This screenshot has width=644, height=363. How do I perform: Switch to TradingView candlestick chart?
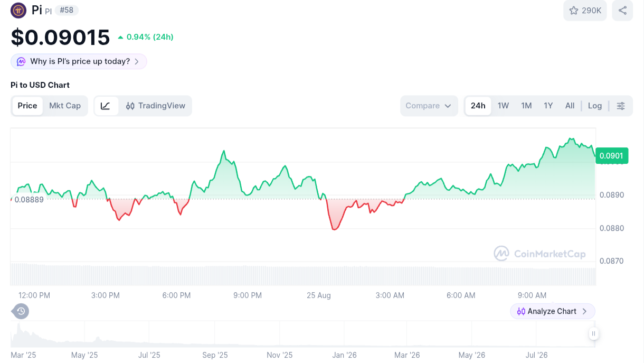coord(156,106)
